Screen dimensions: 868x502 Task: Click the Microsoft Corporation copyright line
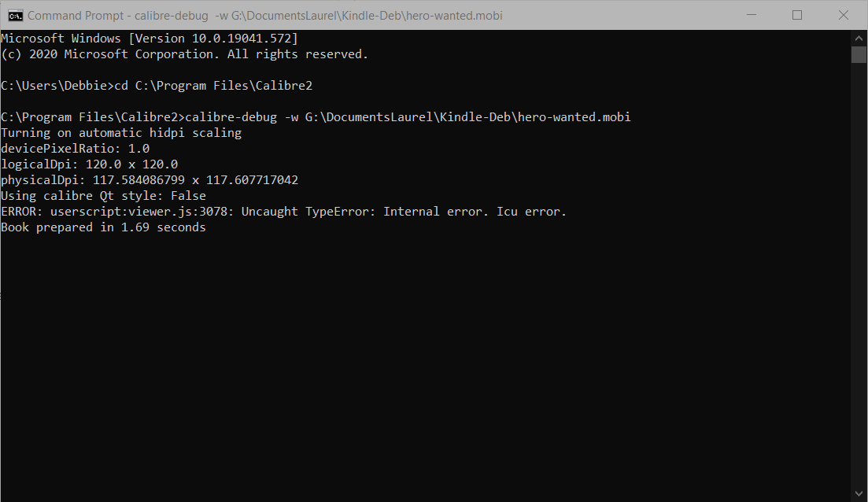[184, 54]
